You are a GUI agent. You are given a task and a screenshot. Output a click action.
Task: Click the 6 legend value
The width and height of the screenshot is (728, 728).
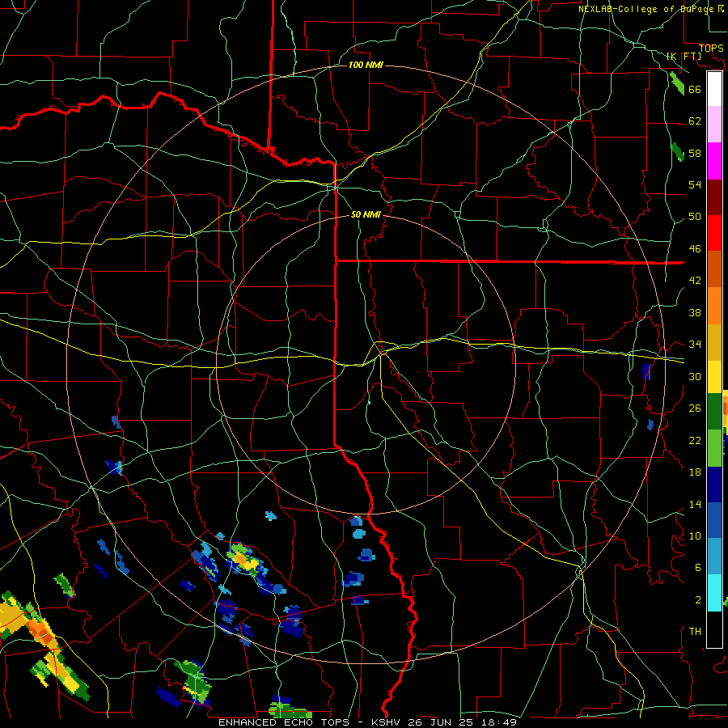point(697,568)
